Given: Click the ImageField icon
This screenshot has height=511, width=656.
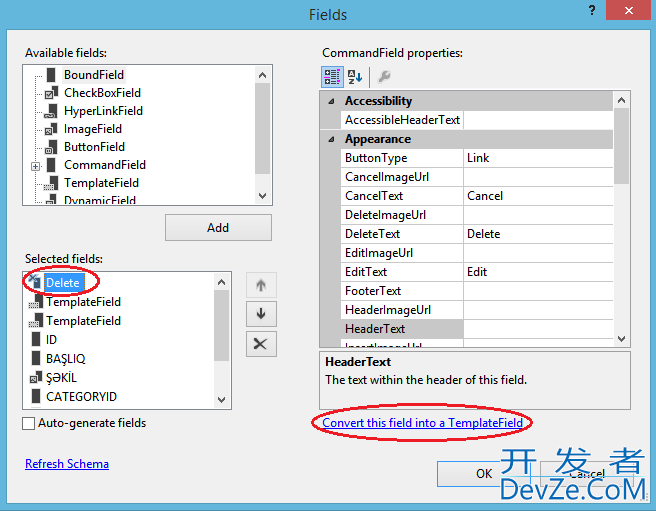Looking at the screenshot, I should [x=51, y=129].
